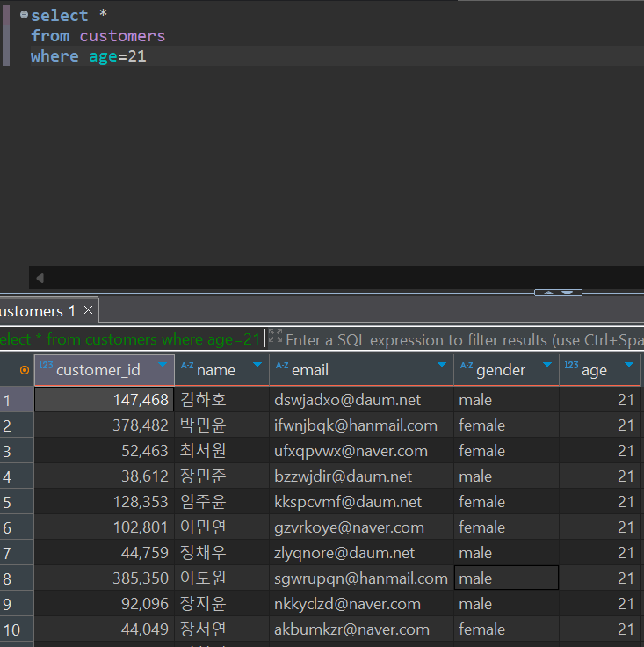
Task: Close the customers 1 result tab
Action: click(x=88, y=310)
